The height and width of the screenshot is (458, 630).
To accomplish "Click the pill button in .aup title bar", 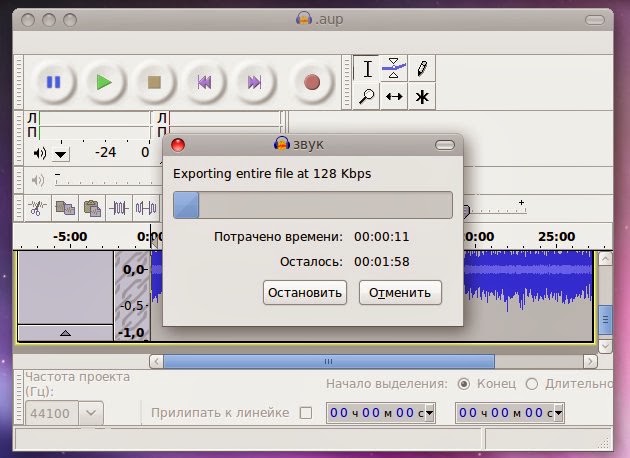I will coord(595,20).
